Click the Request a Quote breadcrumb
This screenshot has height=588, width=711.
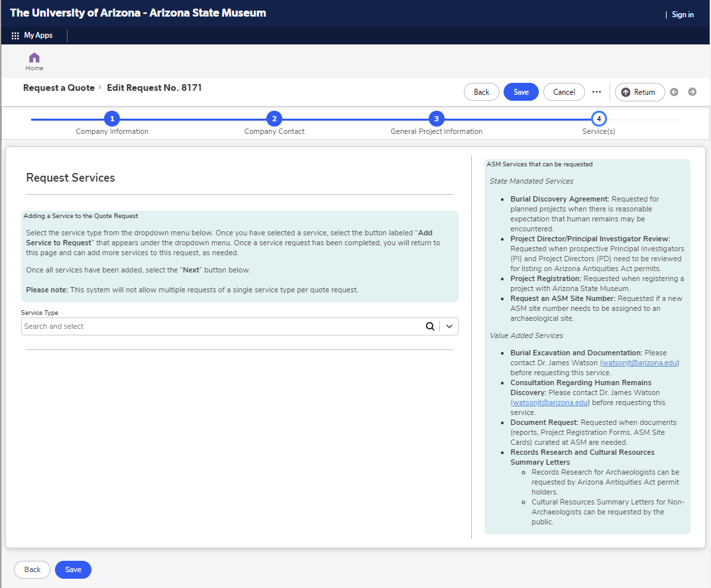point(59,88)
